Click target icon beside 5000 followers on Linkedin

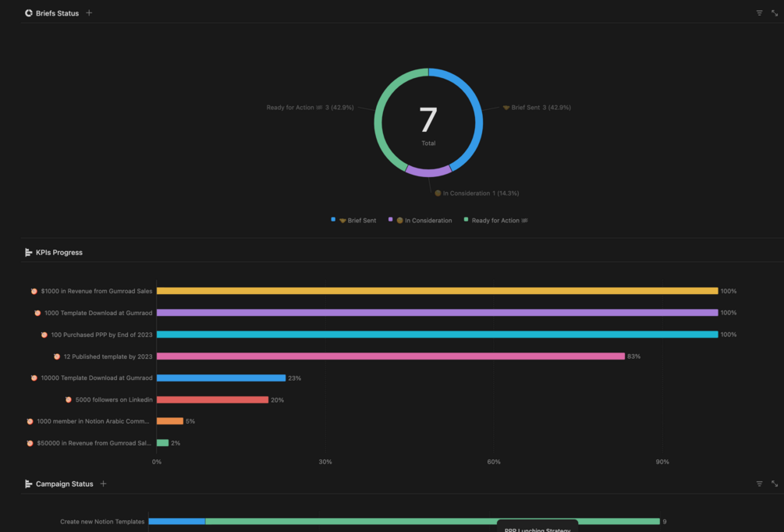[69, 399]
